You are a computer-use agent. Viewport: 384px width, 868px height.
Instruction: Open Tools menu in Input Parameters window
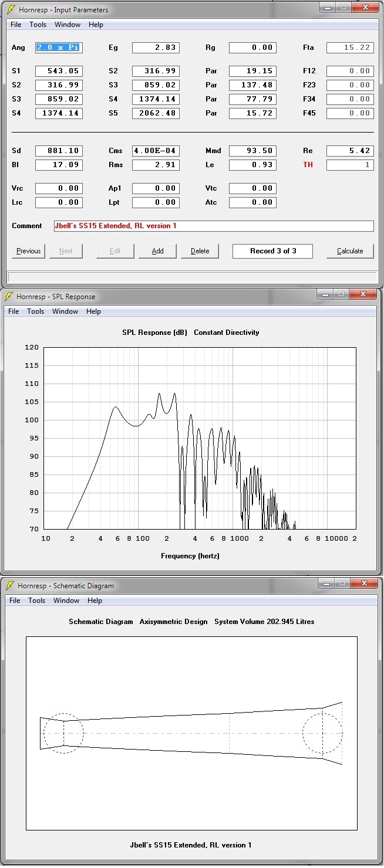[38, 25]
